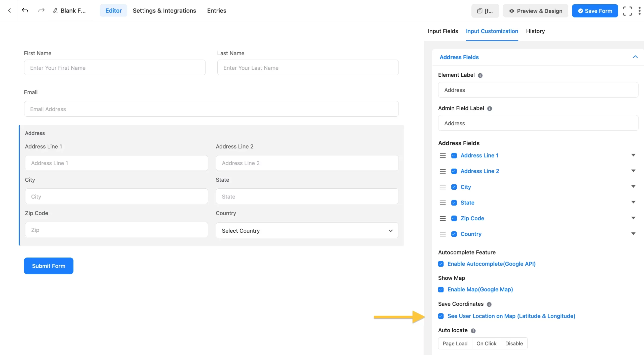
Task: Click the form template icon
Action: [x=479, y=11]
